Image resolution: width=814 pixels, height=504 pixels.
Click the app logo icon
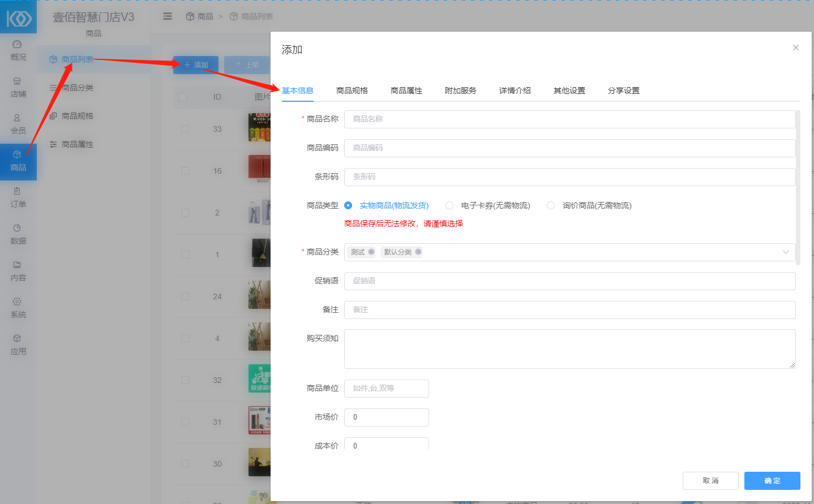(x=18, y=18)
